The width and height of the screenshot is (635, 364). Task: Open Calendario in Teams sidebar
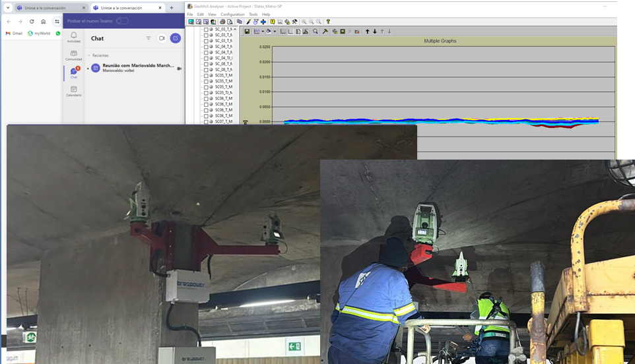click(x=74, y=91)
